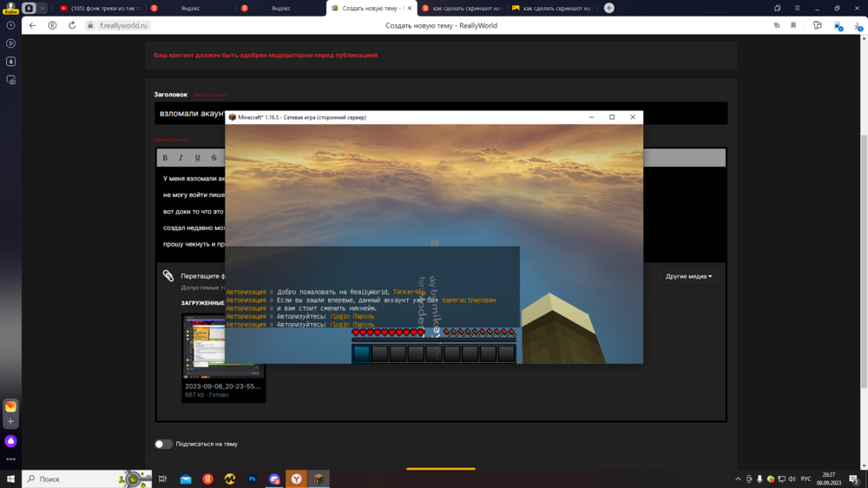Switch to the first Яндекс tab
Viewport: 868px width, 488px height.
pyautogui.click(x=190, y=9)
